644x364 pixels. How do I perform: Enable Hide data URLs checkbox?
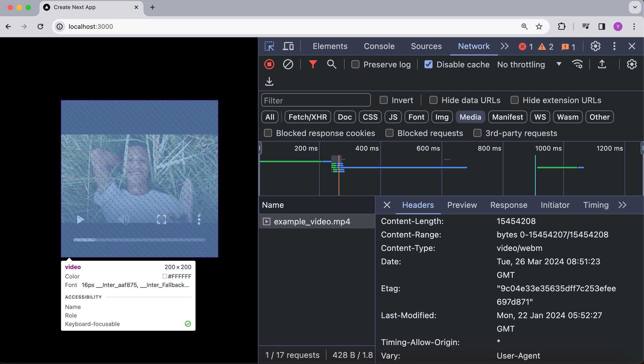[433, 100]
